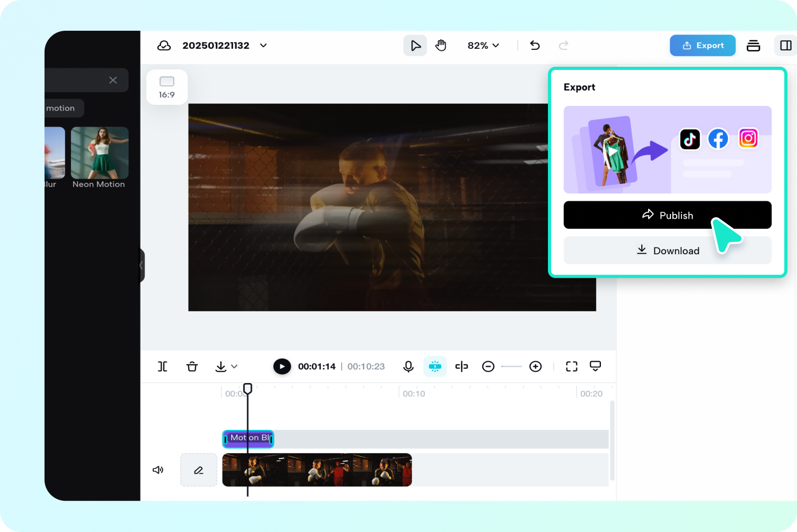This screenshot has height=532, width=797.
Task: Publish the video from the Export panel
Action: 668,215
